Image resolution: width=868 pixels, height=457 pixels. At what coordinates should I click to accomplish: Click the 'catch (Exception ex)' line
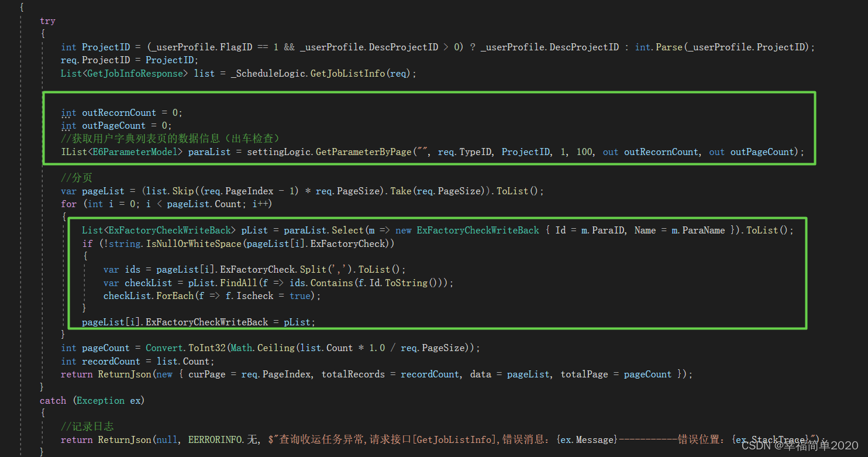[x=92, y=401]
